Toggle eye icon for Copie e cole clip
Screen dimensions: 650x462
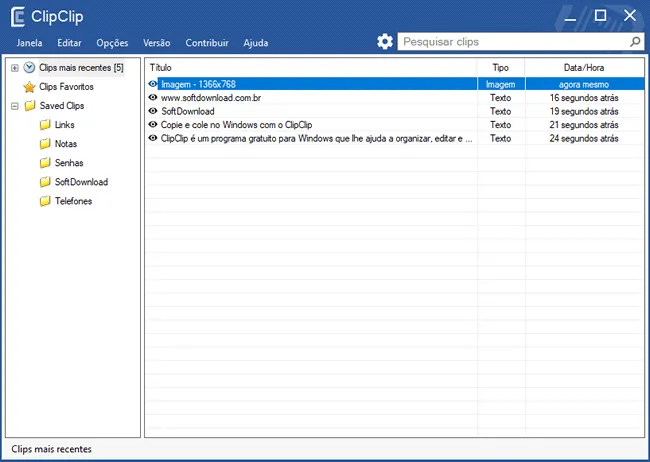(153, 124)
